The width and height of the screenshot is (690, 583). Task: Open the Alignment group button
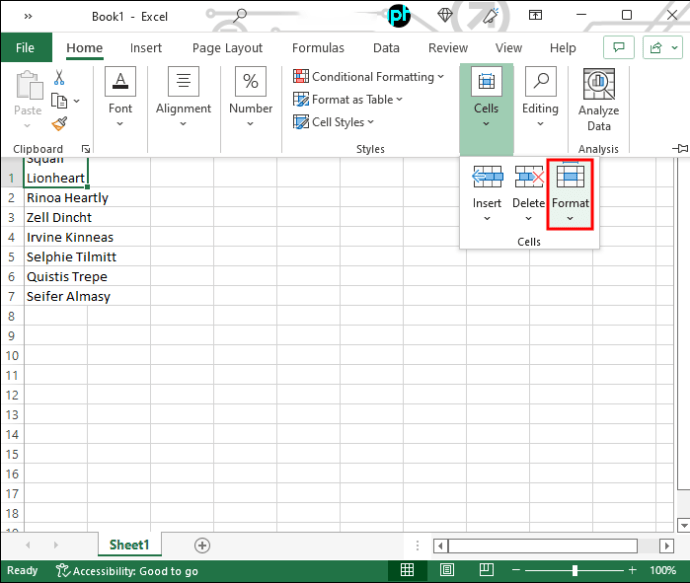184,97
